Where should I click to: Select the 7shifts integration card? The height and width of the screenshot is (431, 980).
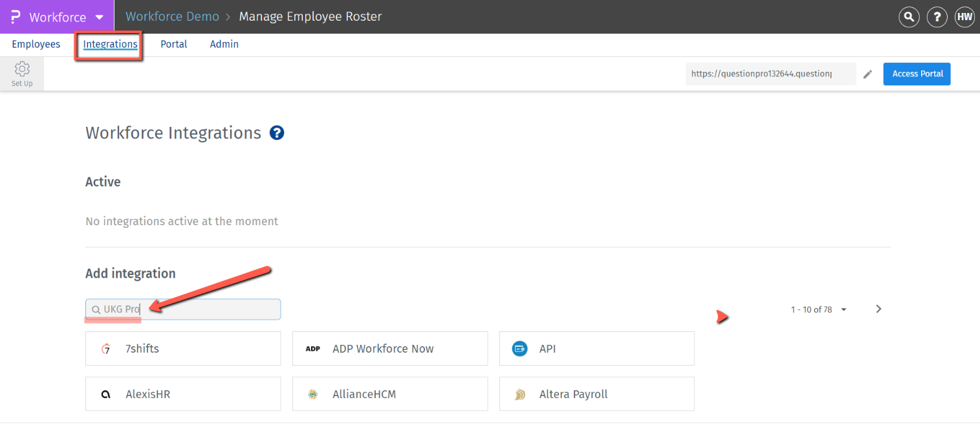(183, 349)
